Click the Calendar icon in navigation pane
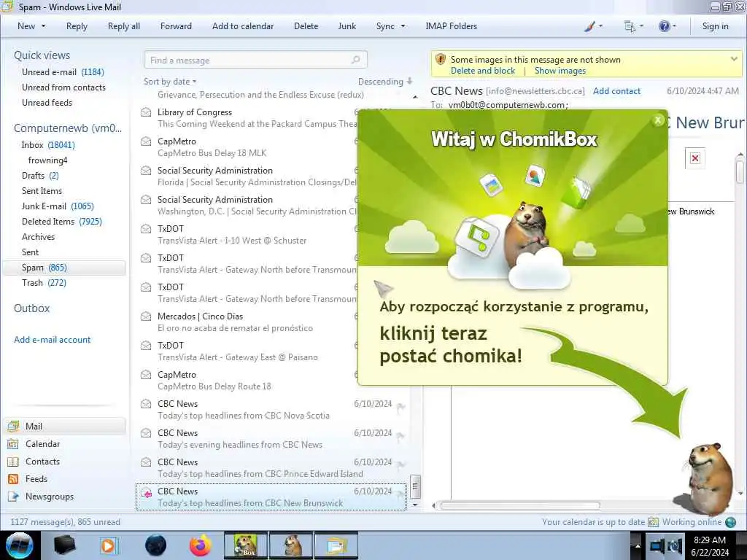747x560 pixels. [x=13, y=444]
